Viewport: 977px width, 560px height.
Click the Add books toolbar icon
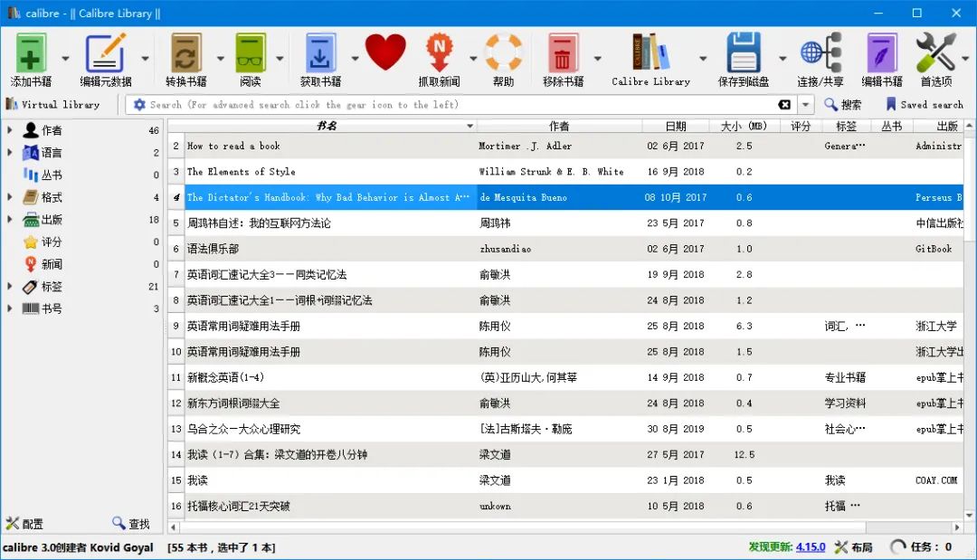click(30, 53)
